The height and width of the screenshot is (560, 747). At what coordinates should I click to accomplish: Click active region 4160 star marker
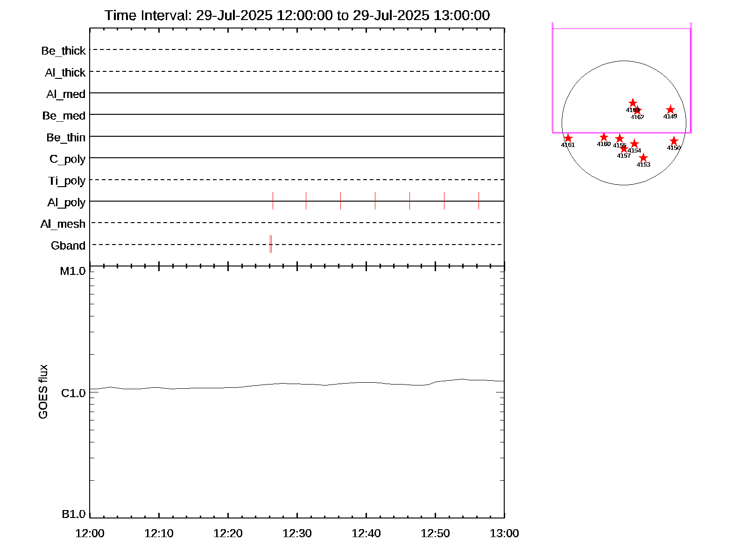click(x=604, y=137)
